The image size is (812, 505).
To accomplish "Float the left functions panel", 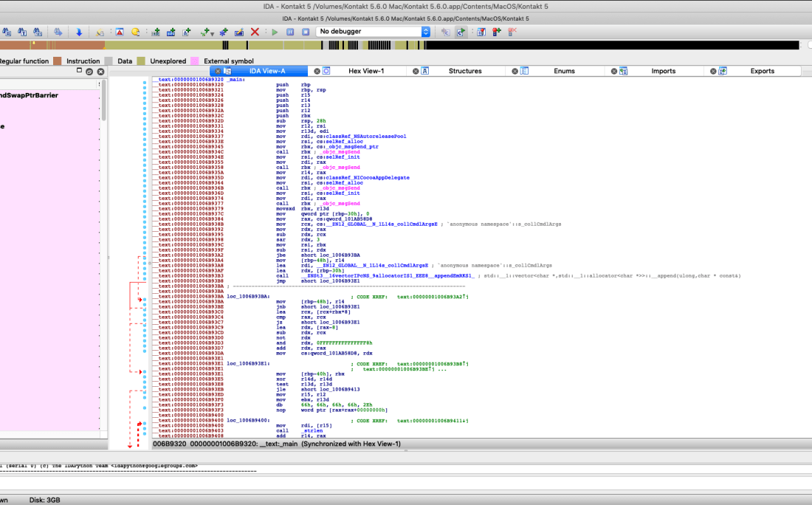I will (x=89, y=72).
